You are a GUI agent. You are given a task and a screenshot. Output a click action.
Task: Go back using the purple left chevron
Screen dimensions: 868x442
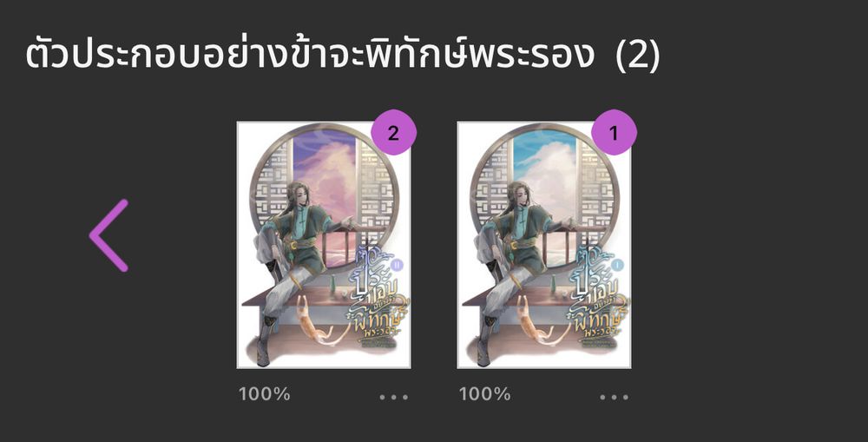109,235
